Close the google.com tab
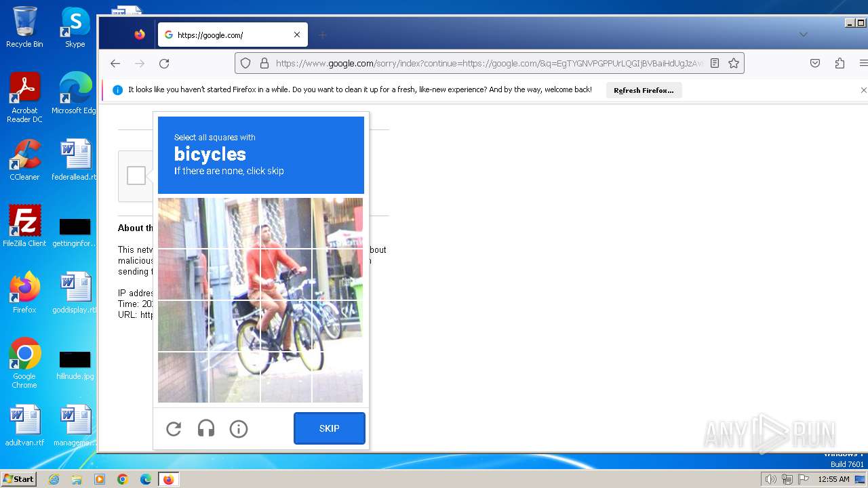868x488 pixels. [x=297, y=35]
